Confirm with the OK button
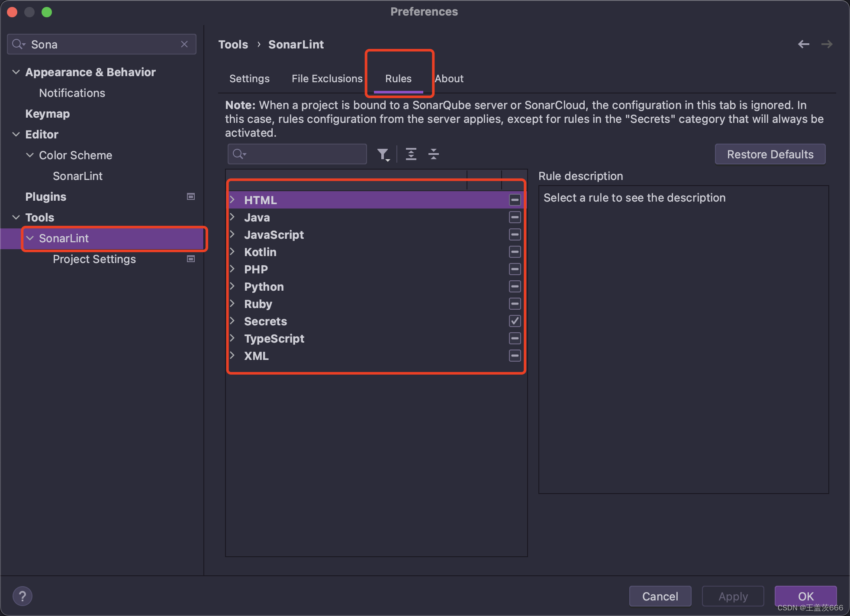The width and height of the screenshot is (850, 616). [805, 596]
